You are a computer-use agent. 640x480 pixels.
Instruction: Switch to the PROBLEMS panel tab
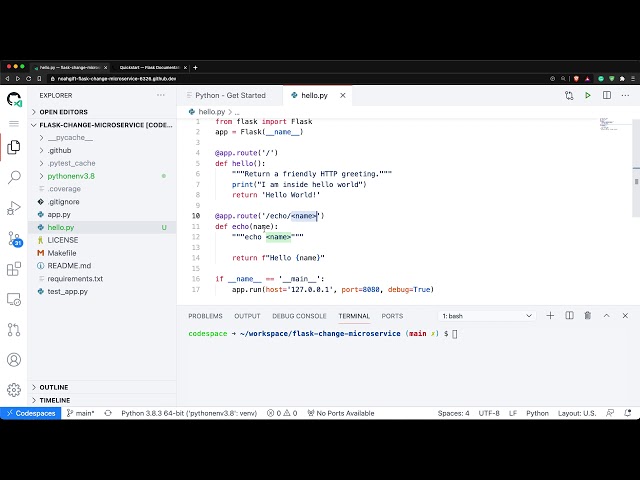click(x=205, y=316)
